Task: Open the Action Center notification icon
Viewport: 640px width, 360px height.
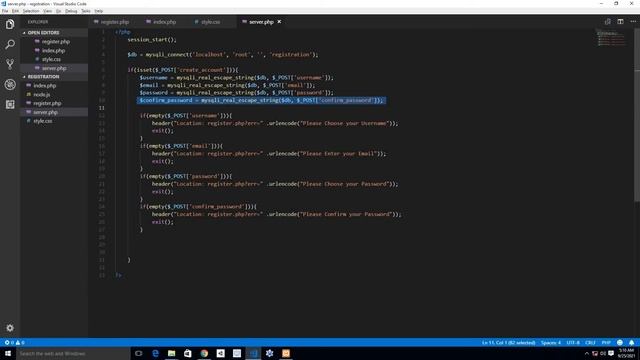Action: click(x=611, y=353)
